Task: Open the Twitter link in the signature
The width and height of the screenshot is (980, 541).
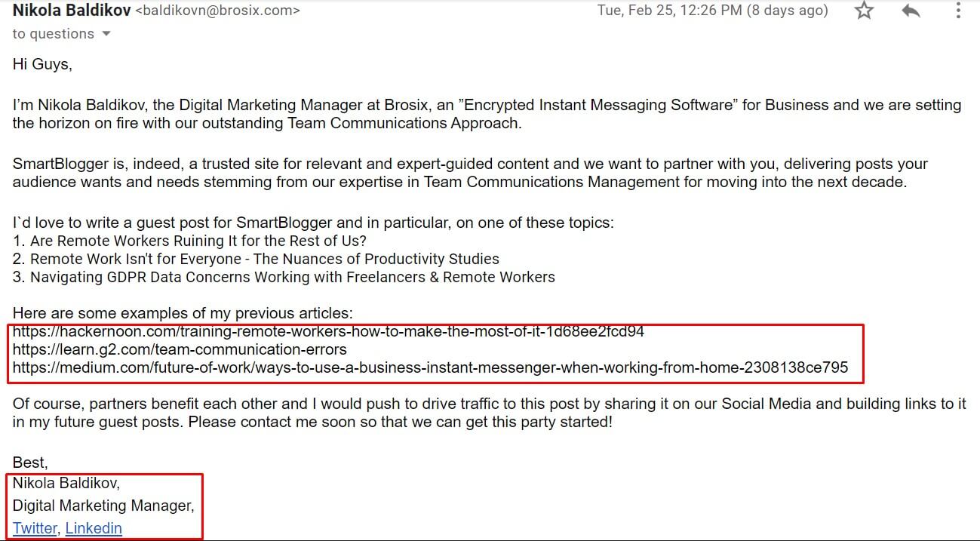Action: pyautogui.click(x=35, y=528)
